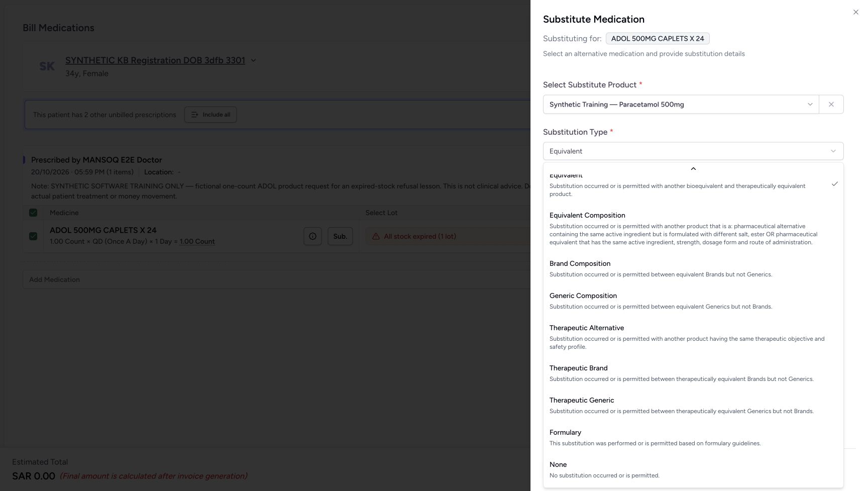Click the expired stock warning triangle icon
Image resolution: width=868 pixels, height=491 pixels.
[x=376, y=236]
